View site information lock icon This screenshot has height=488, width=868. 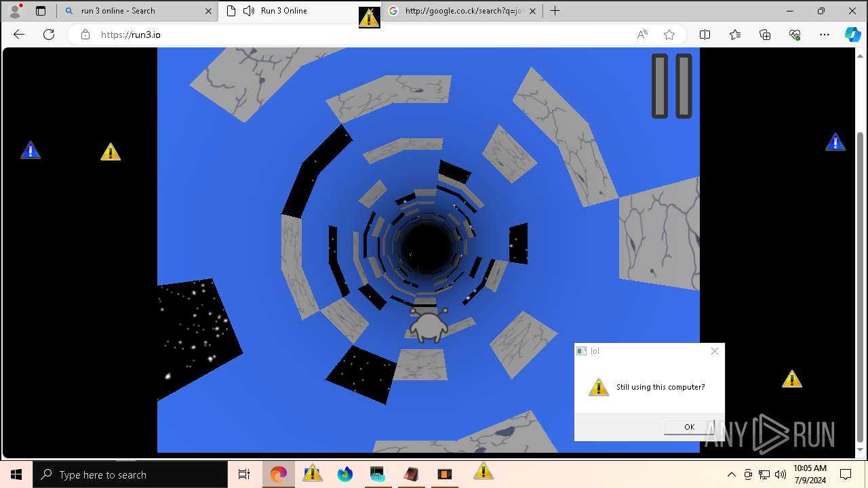pyautogui.click(x=85, y=35)
